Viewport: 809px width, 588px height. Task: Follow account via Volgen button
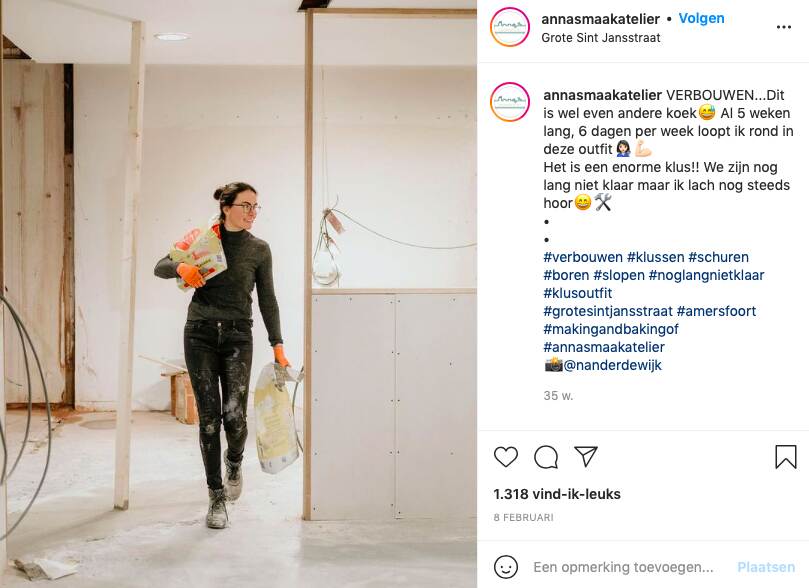pos(701,19)
